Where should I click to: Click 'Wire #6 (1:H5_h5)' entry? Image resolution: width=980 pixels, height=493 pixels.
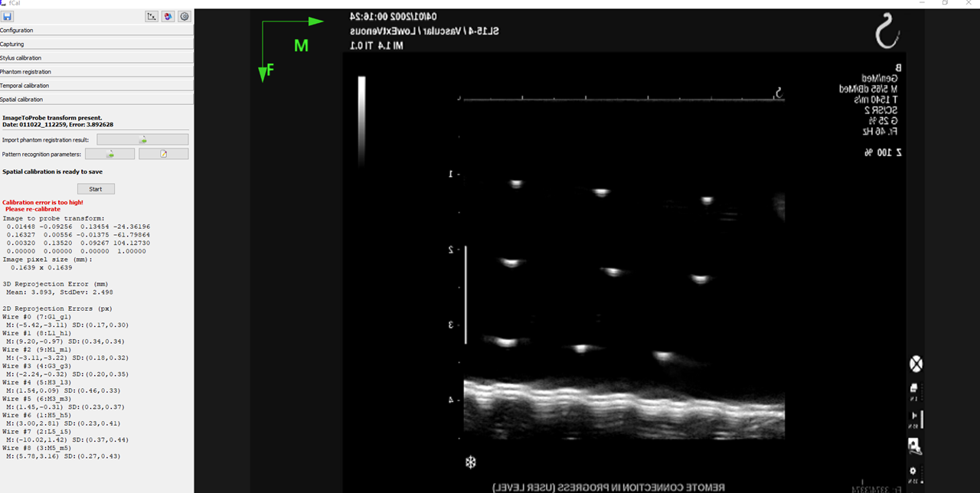(x=38, y=416)
